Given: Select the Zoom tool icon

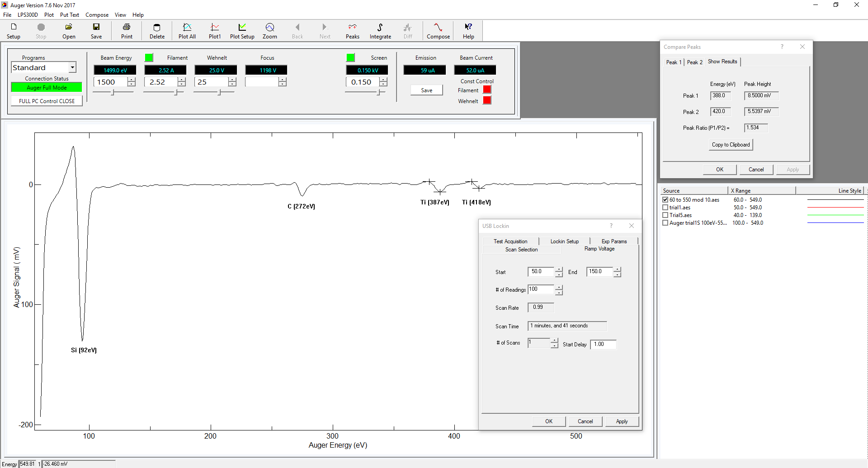Looking at the screenshot, I should click(x=269, y=30).
